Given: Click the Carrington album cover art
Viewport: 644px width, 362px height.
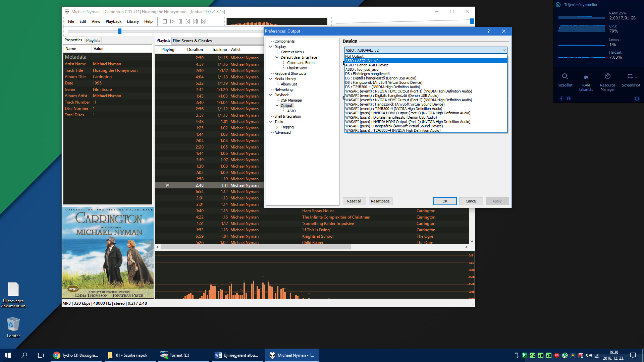Looking at the screenshot, I should (108, 253).
